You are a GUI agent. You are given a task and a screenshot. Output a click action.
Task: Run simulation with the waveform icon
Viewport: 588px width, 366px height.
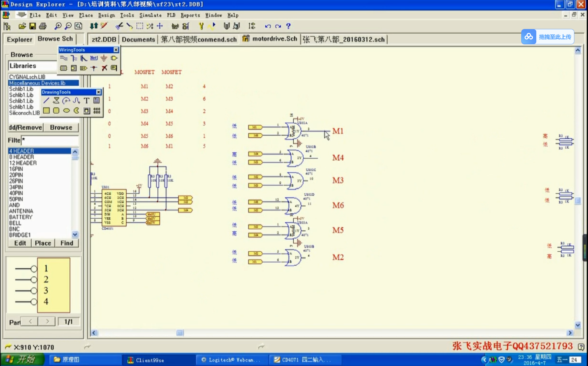point(212,26)
